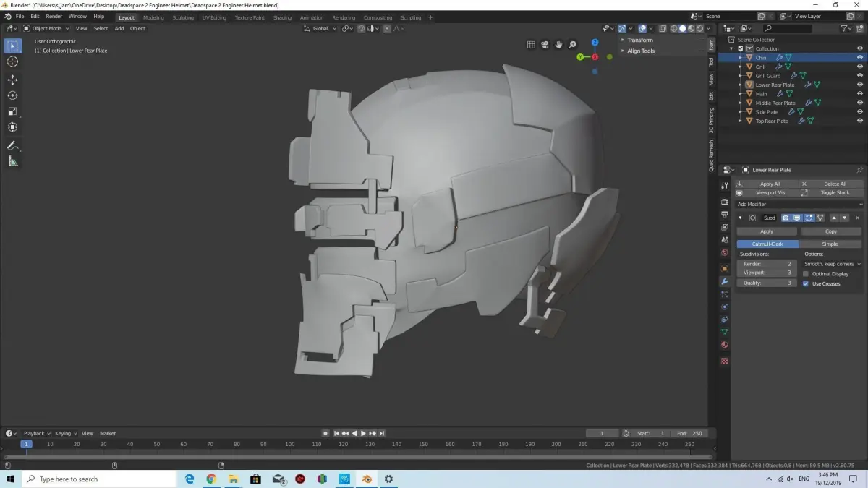Switch to the Sculpting workspace tab

(183, 17)
